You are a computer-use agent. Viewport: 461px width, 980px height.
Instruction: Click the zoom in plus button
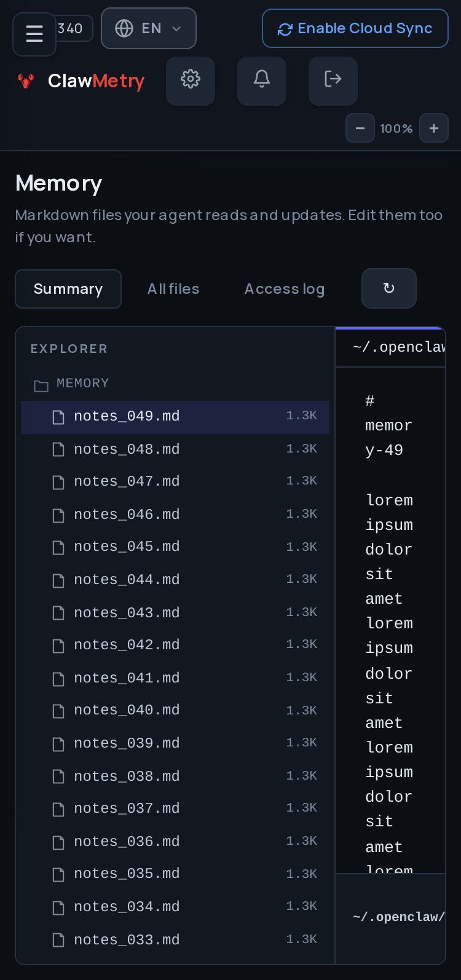[434, 128]
